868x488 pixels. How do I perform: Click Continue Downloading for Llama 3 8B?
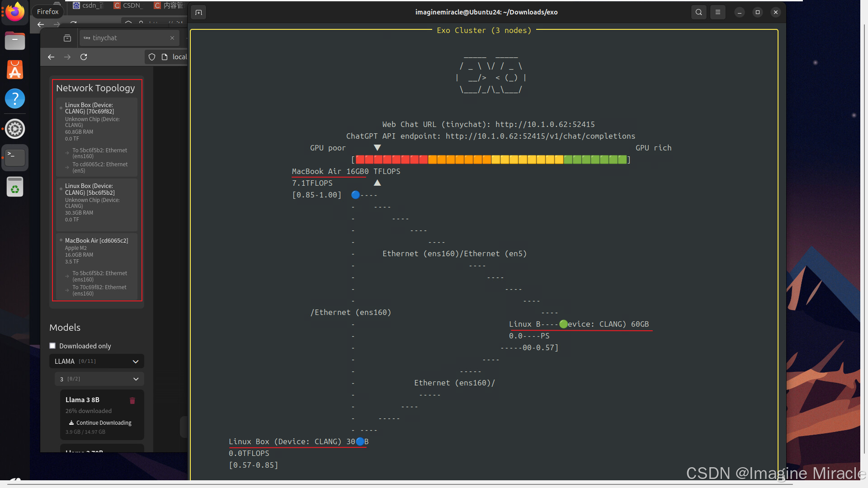point(100,423)
